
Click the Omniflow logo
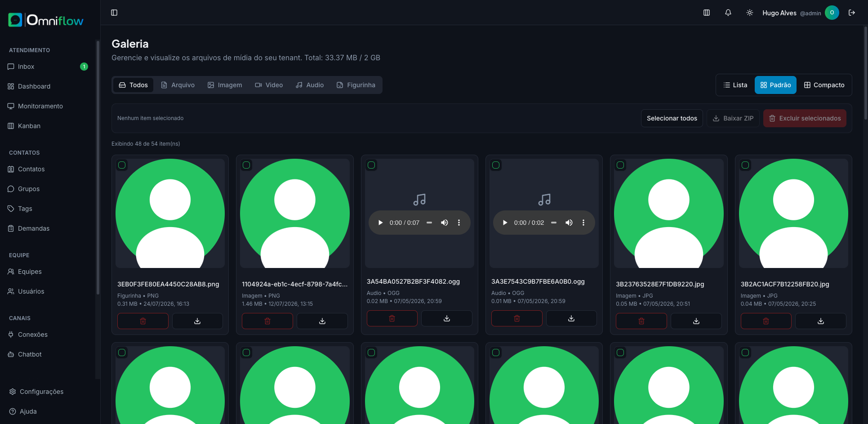[x=46, y=20]
